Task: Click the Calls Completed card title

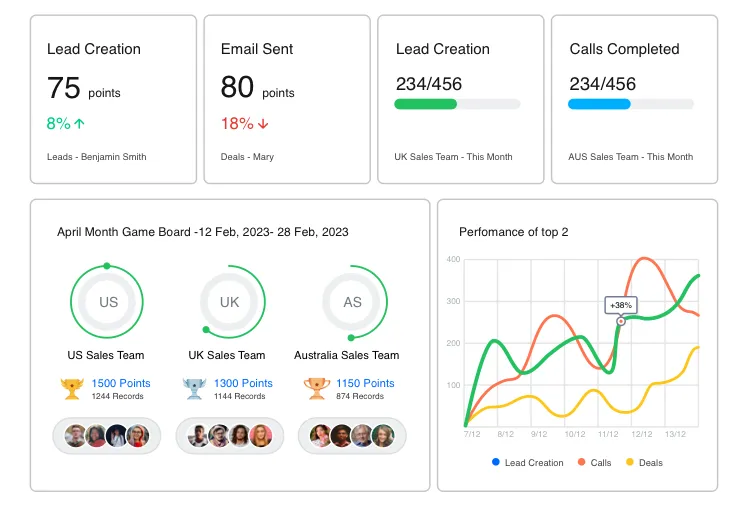Action: [x=624, y=49]
